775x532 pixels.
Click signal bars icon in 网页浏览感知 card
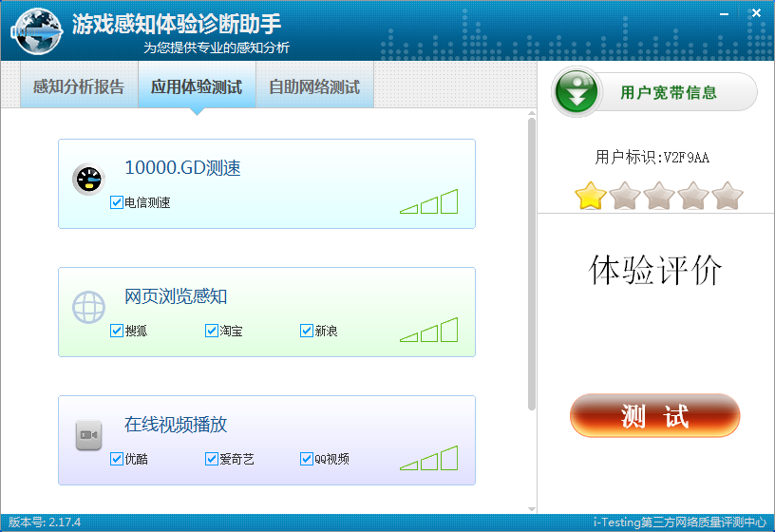point(429,330)
